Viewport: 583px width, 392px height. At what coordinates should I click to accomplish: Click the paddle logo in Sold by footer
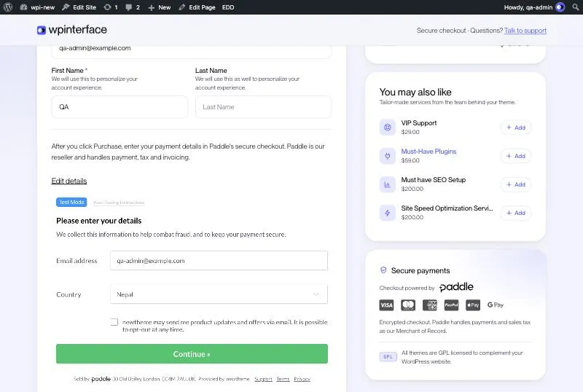pyautogui.click(x=101, y=379)
